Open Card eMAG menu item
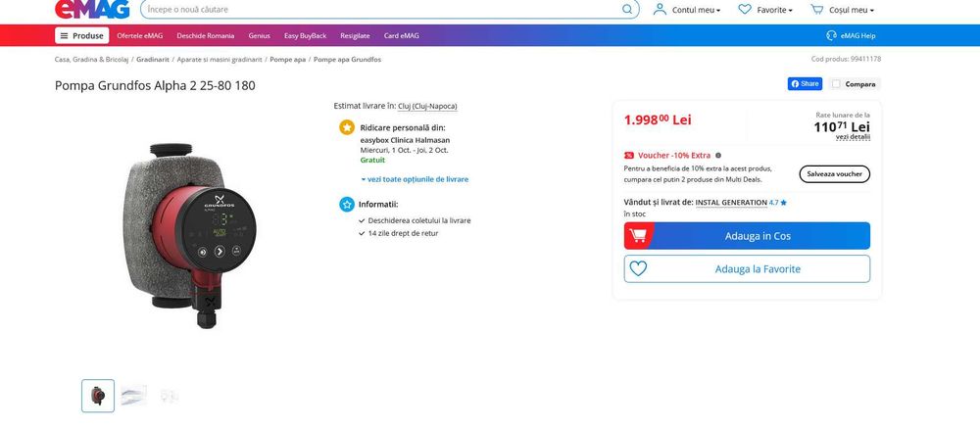980x428 pixels. click(x=401, y=35)
